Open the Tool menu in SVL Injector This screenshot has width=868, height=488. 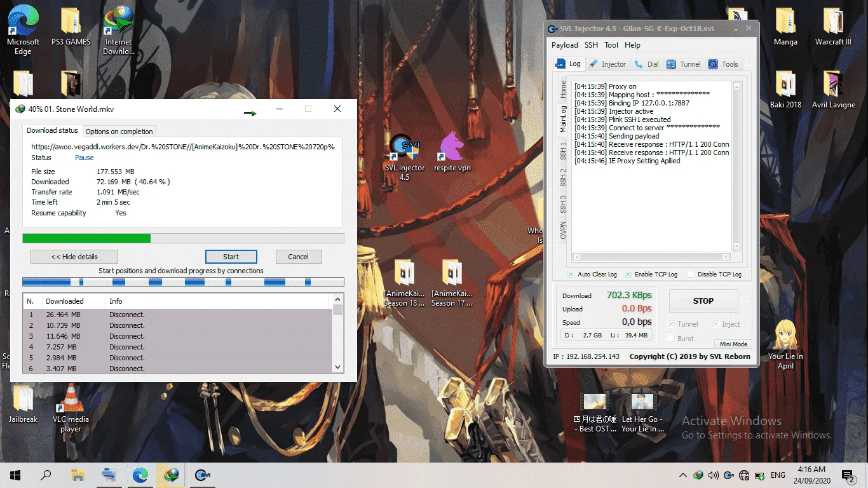tap(611, 45)
